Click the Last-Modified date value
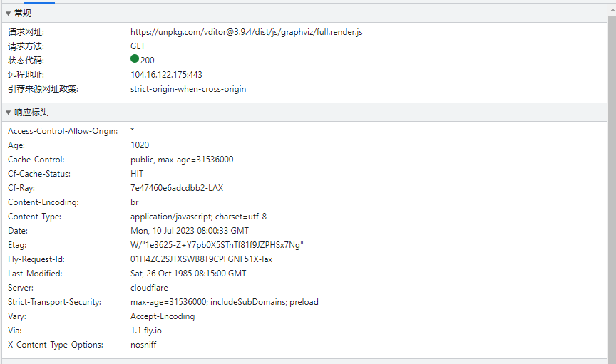 (x=188, y=274)
